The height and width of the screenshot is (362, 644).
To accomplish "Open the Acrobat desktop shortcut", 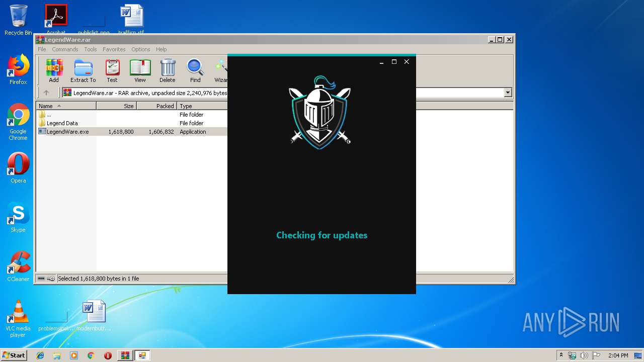I will click(56, 19).
